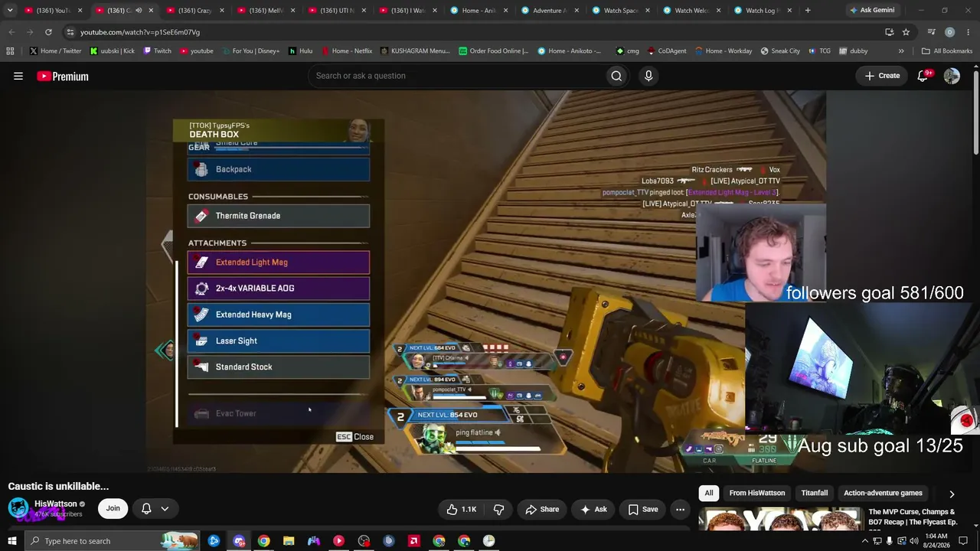Click the Join channel button
This screenshot has width=980, height=551.
(113, 508)
